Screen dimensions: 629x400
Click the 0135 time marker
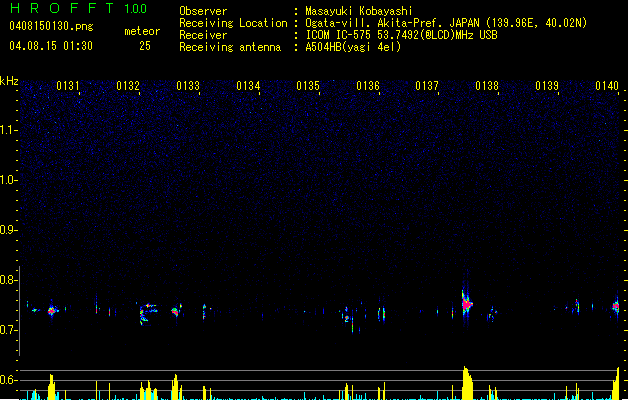(x=308, y=86)
